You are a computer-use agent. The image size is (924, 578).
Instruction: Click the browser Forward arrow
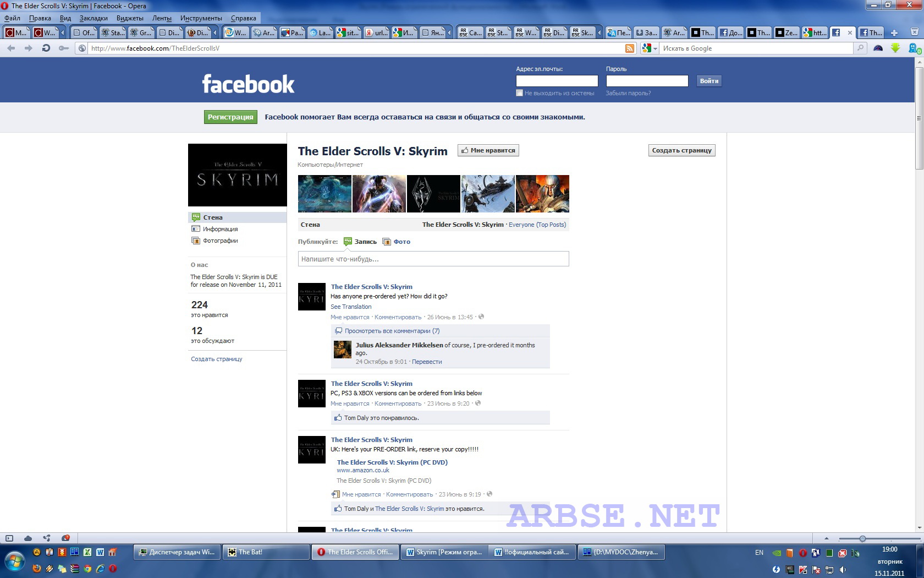[x=29, y=48]
